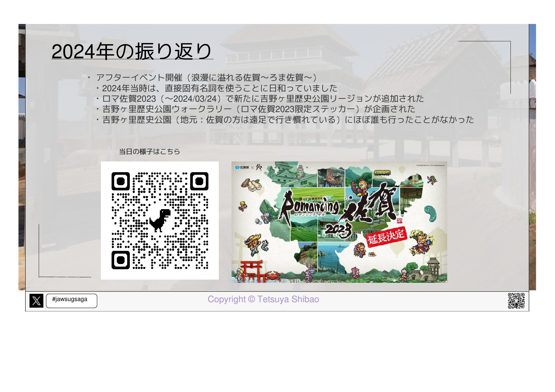Click the #jawsugsaga hashtag button

(71, 301)
